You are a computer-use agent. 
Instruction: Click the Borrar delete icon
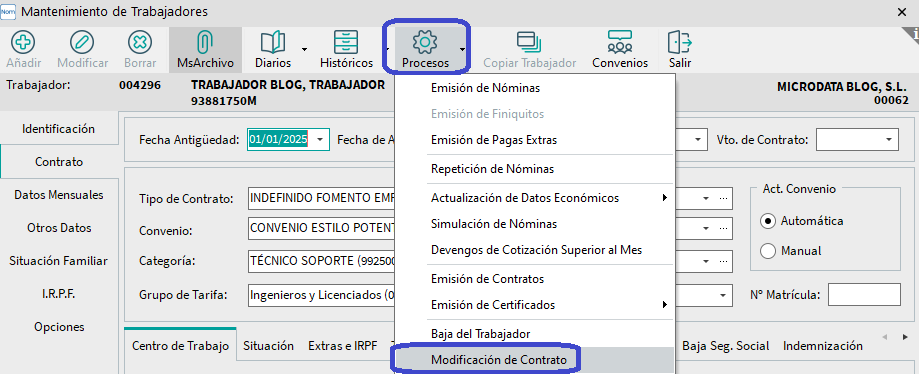click(139, 42)
